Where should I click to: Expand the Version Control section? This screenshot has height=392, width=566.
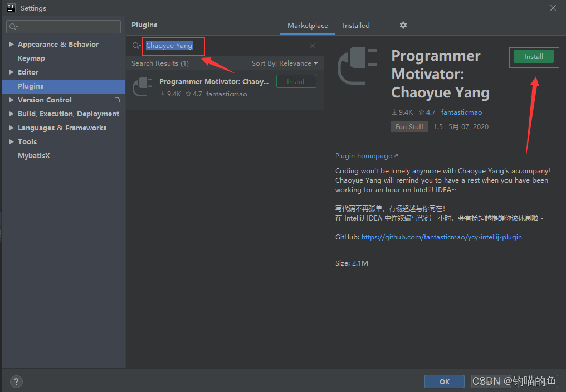pos(12,100)
